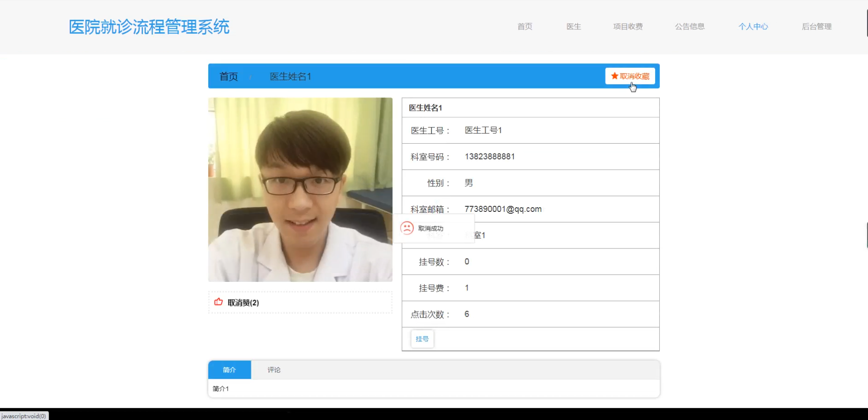This screenshot has height=420, width=868.
Task: Click the sad-face icon in 取消成功 toast
Action: pos(407,228)
